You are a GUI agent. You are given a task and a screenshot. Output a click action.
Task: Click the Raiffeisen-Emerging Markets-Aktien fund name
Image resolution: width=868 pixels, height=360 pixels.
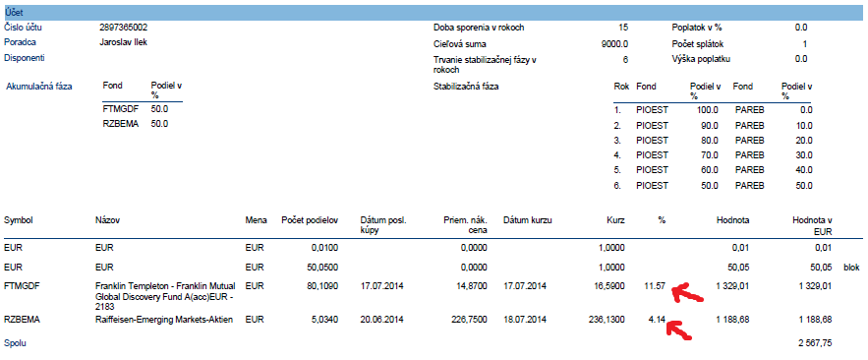pyautogui.click(x=164, y=319)
